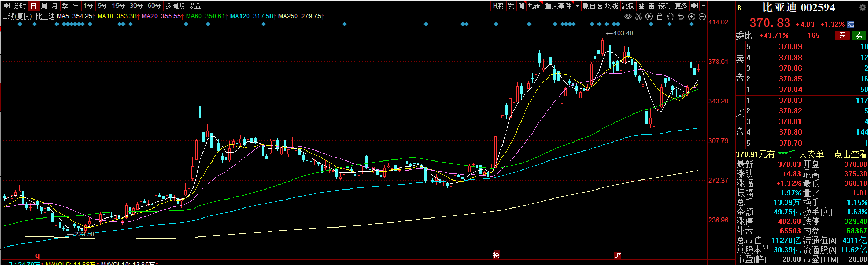Viewport: 868px width, 265px height.
Task: Switch to 30分 minute chart
Action: (136, 6)
